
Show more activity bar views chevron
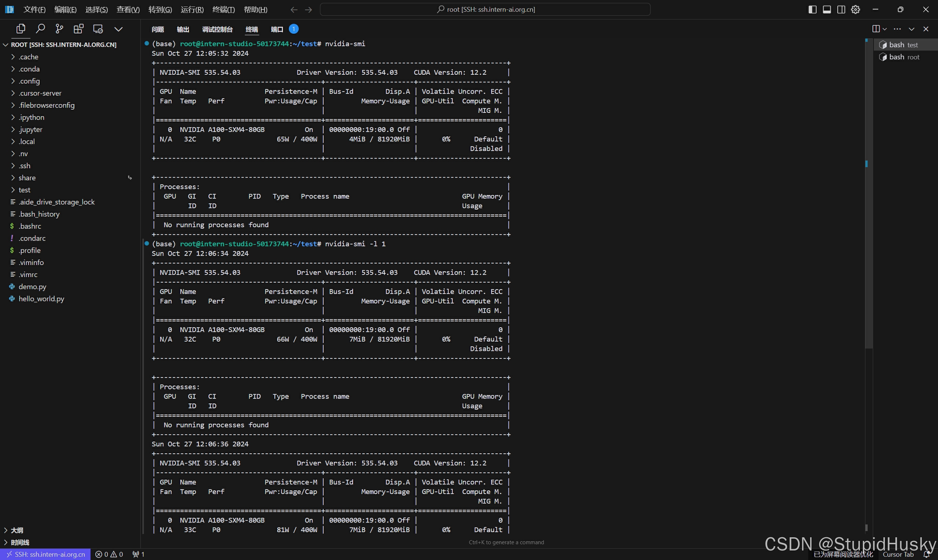pos(118,29)
